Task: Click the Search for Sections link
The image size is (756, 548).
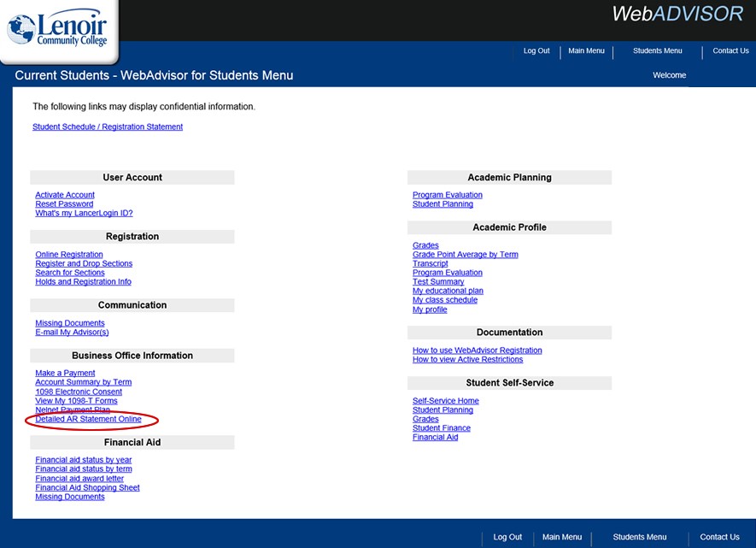Action: coord(70,273)
